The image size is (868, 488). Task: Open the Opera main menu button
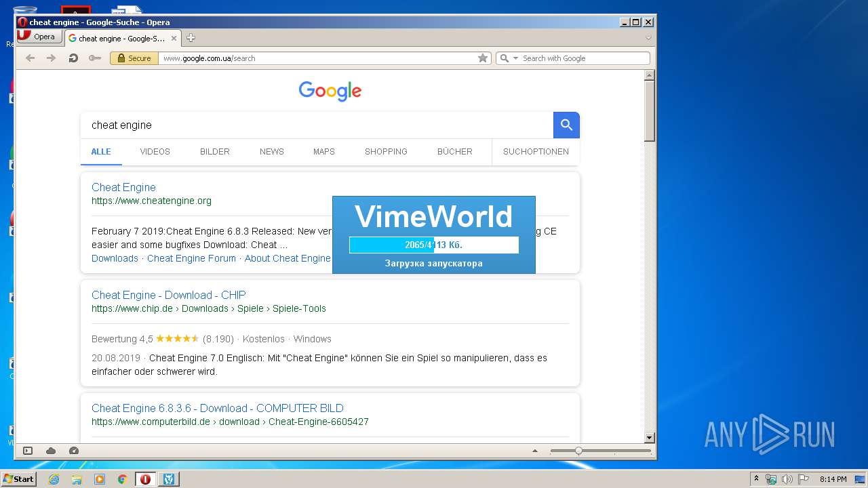tap(39, 37)
